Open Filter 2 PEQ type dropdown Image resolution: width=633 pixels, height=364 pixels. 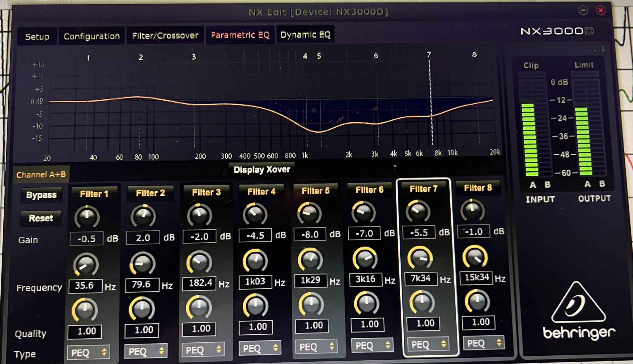click(x=146, y=351)
